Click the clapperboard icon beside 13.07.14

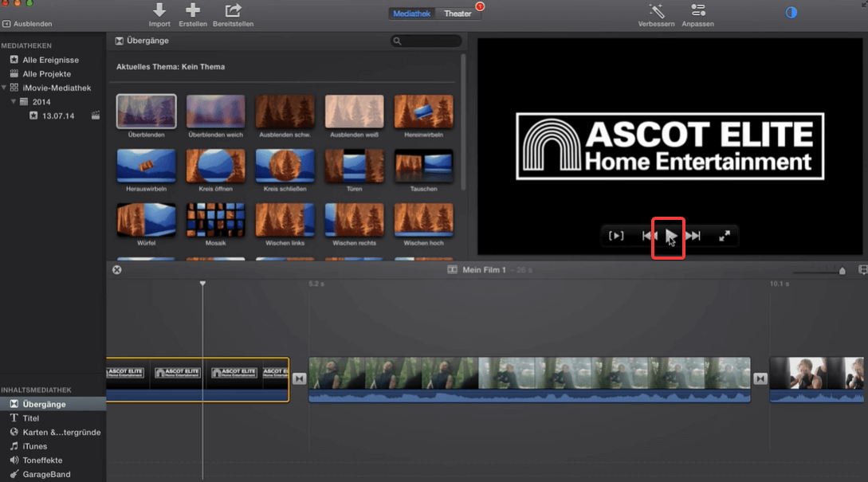pyautogui.click(x=96, y=116)
